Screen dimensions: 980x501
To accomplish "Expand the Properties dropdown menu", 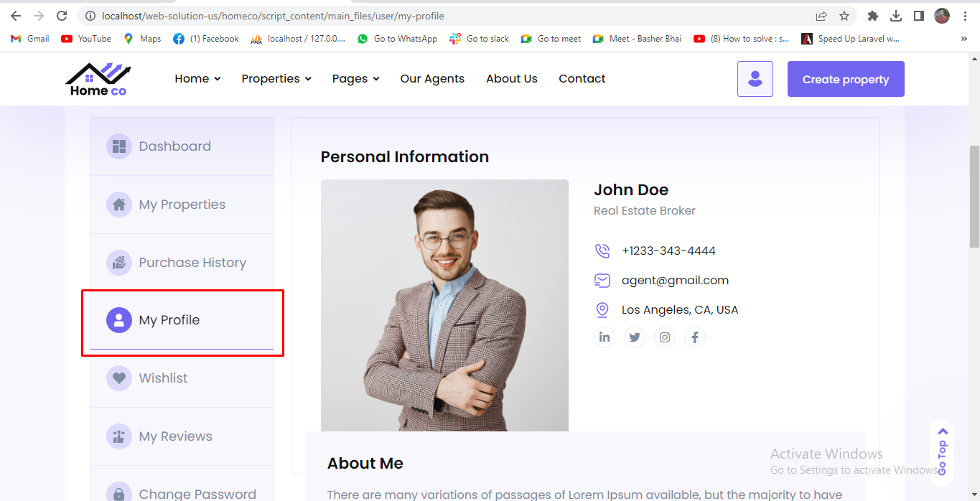I will pyautogui.click(x=276, y=79).
